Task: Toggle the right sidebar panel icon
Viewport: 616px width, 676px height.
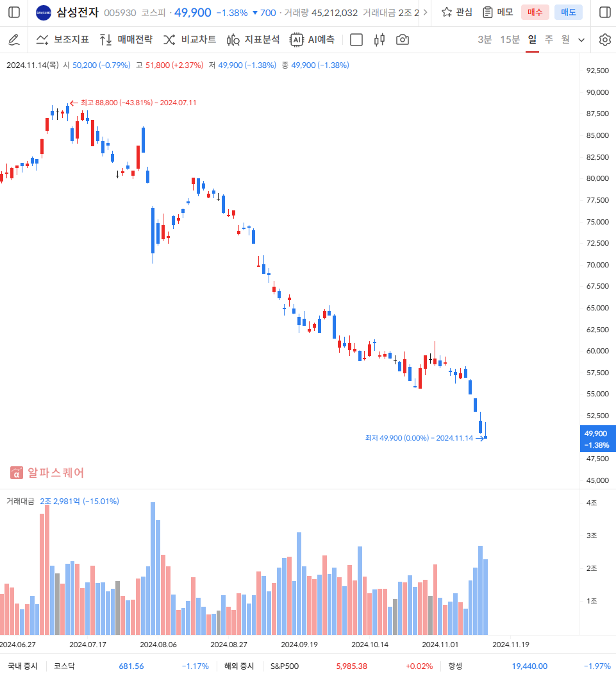Action: 604,12
